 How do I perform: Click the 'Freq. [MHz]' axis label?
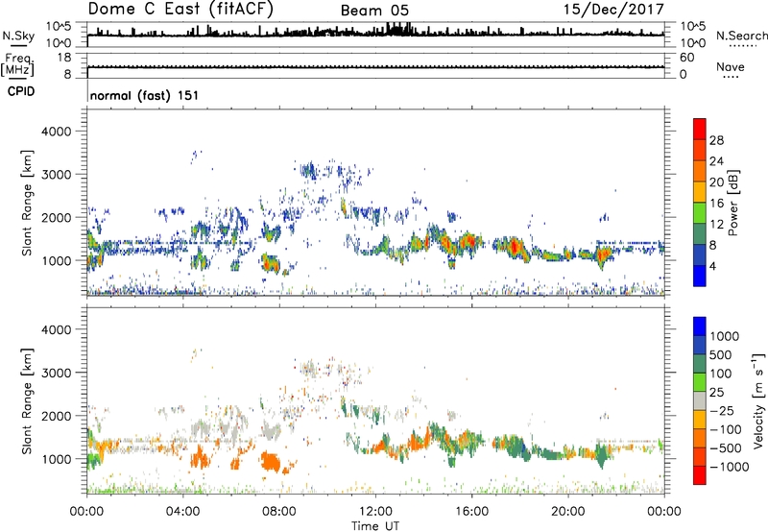click(x=17, y=64)
